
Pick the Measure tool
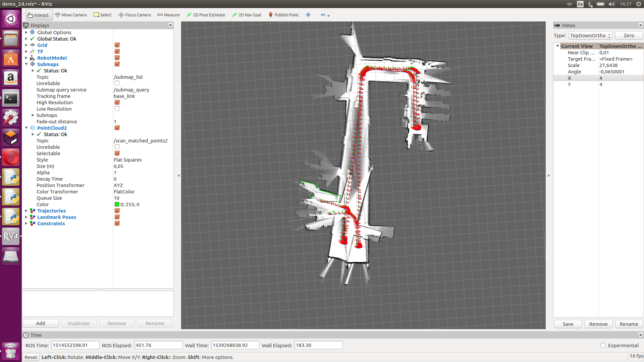[168, 15]
